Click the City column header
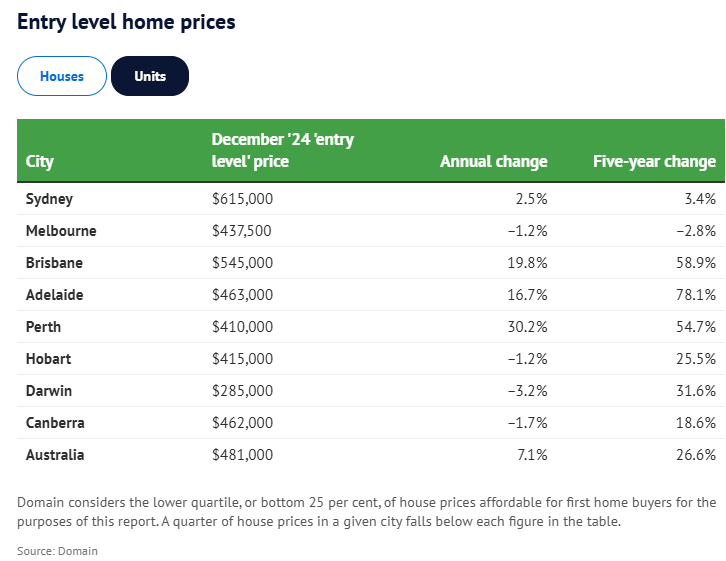Viewport: 726px width, 561px height. click(40, 161)
